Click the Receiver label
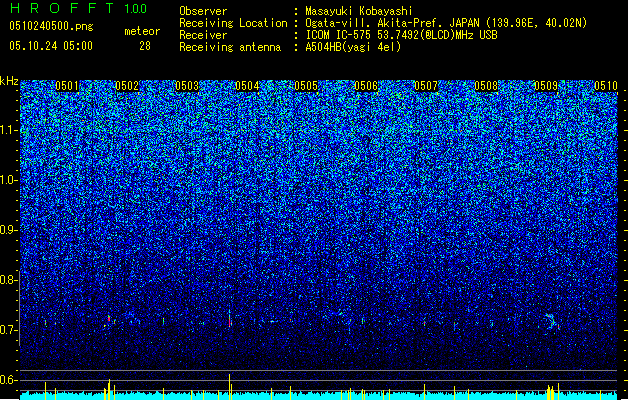This screenshot has height=400, width=629. (x=203, y=35)
